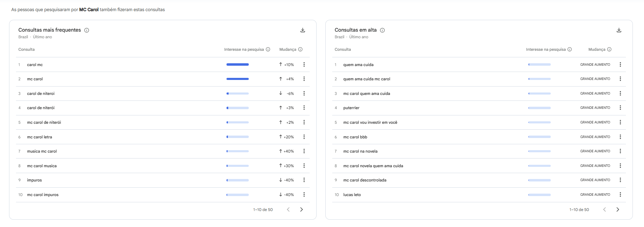Screen dimensions: 644x227
Task: Show Mudança info in em alta panel
Action: coord(609,49)
